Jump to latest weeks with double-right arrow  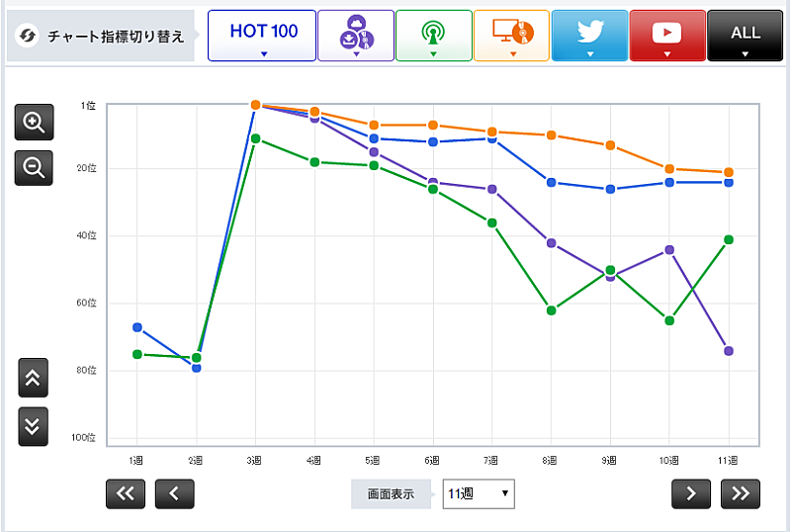pyautogui.click(x=741, y=494)
